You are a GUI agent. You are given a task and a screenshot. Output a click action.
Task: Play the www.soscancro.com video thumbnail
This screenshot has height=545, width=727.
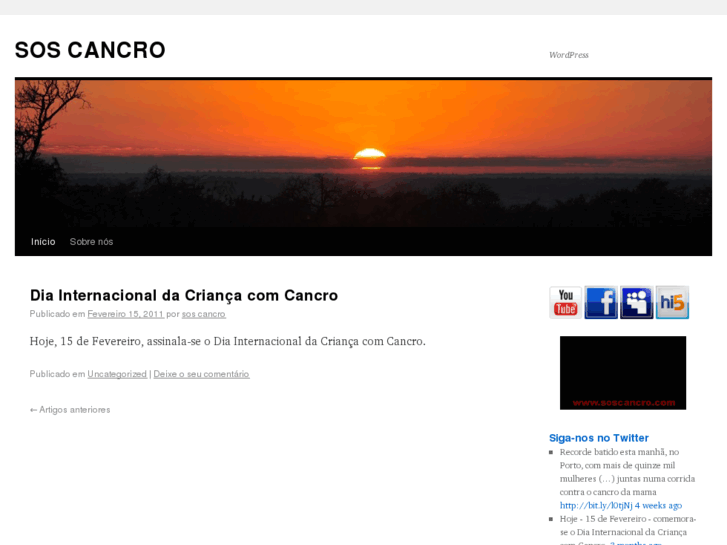coord(623,373)
